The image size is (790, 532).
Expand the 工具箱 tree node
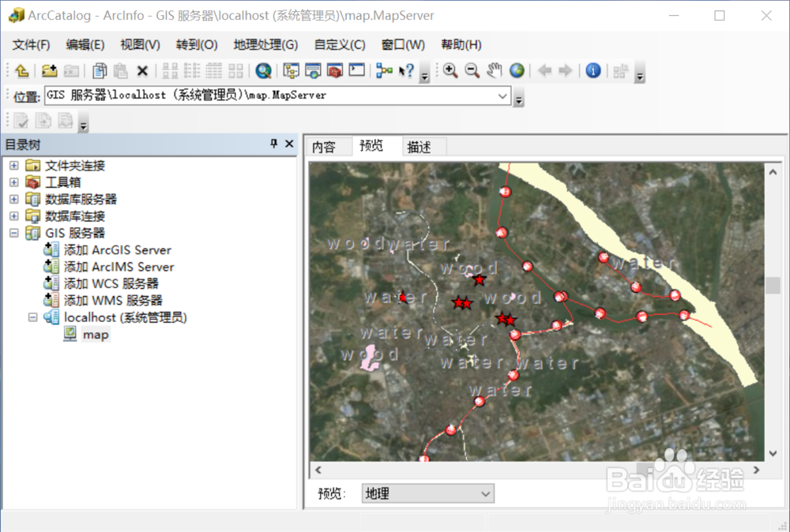click(14, 182)
